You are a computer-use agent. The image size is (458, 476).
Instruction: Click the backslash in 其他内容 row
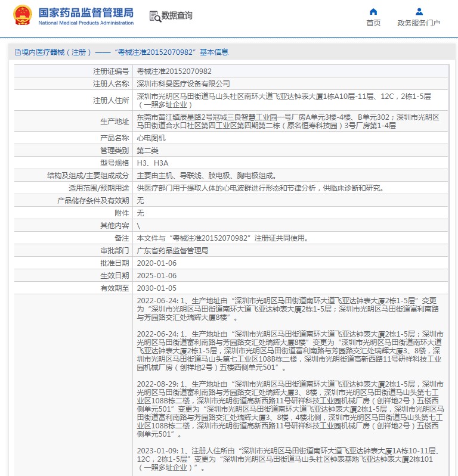[138, 226]
